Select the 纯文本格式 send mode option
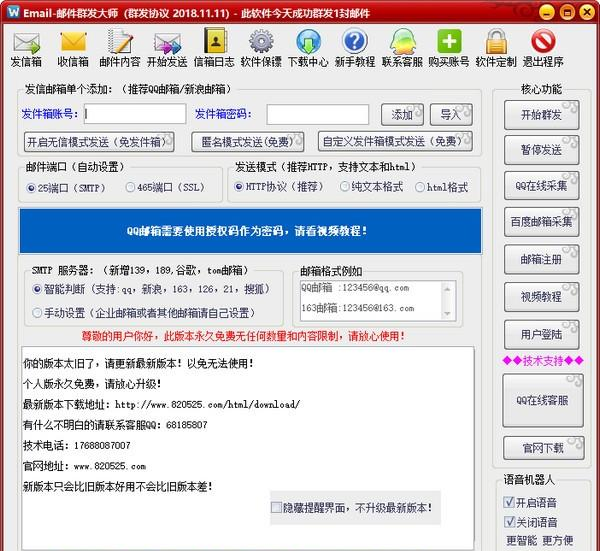The width and height of the screenshot is (600, 551). [346, 187]
